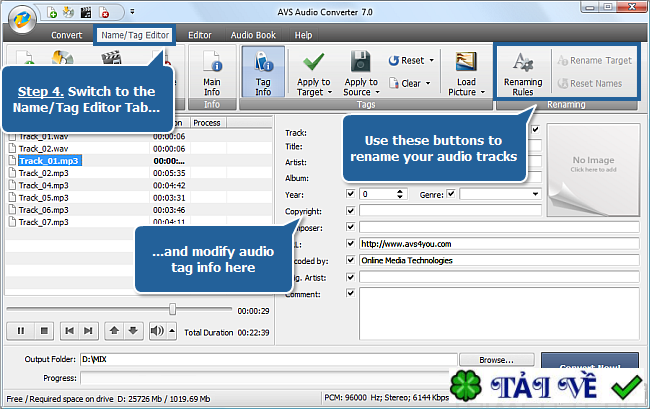Viewport: 650px width, 409px height.
Task: Click the volume speaker icon
Action: tap(157, 330)
